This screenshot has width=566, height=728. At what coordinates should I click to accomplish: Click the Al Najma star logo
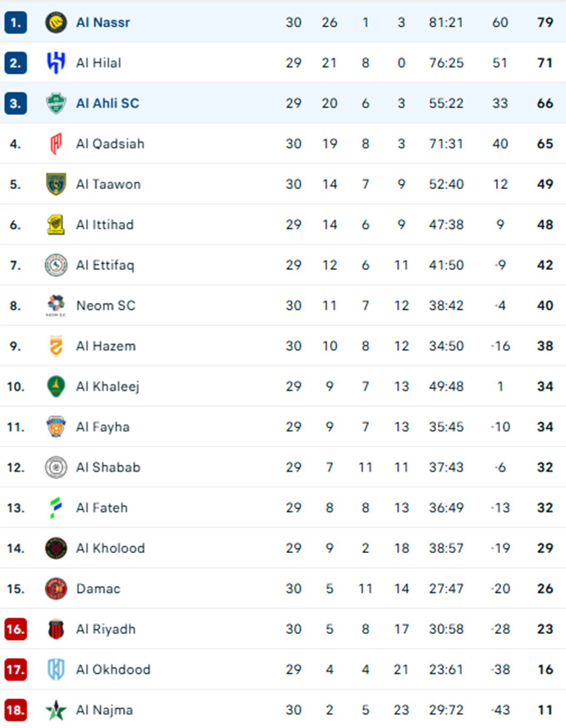[x=56, y=711]
